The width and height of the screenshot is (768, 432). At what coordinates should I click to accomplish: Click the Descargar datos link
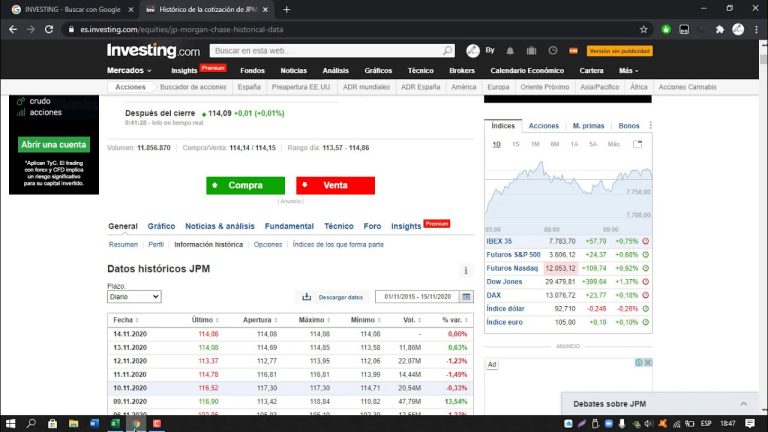[333, 297]
